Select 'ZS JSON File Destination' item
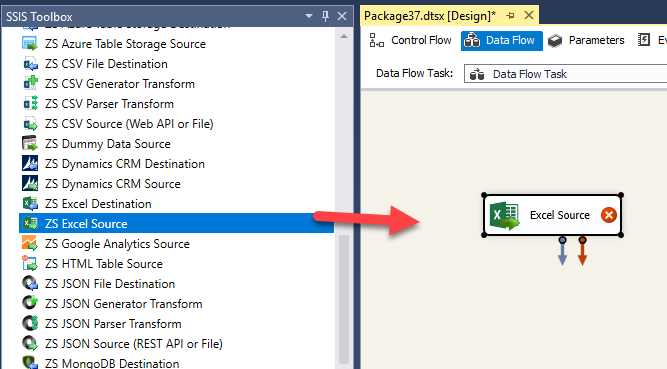Screen dimensions: 667x369 (110, 284)
